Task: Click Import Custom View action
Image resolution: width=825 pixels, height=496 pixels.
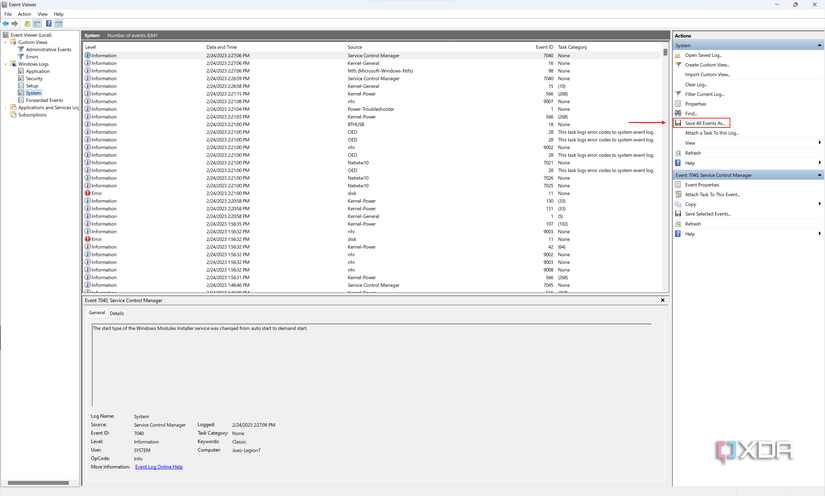Action: 707,75
